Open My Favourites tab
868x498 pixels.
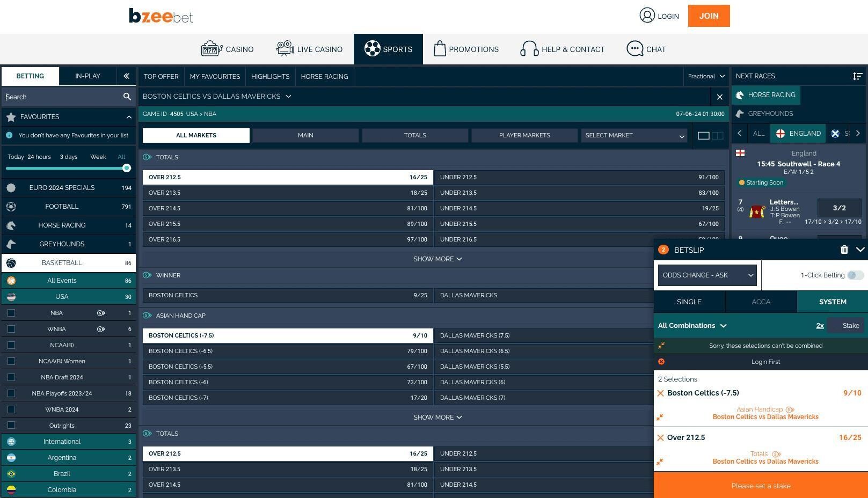tap(215, 77)
